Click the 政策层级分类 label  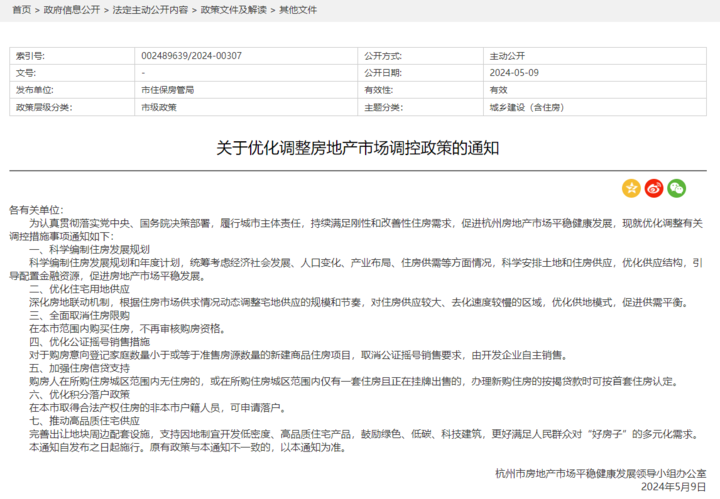[44, 107]
